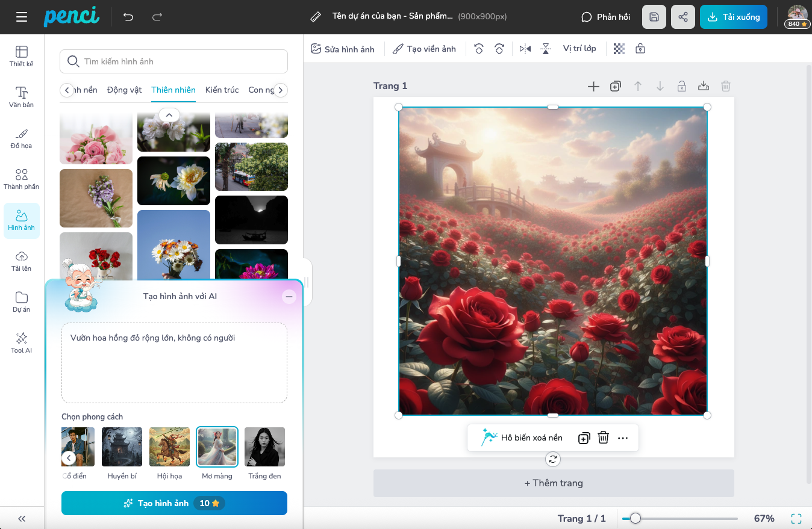Toggle the transparency checkerboard icon
This screenshot has width=812, height=529.
[x=619, y=49]
